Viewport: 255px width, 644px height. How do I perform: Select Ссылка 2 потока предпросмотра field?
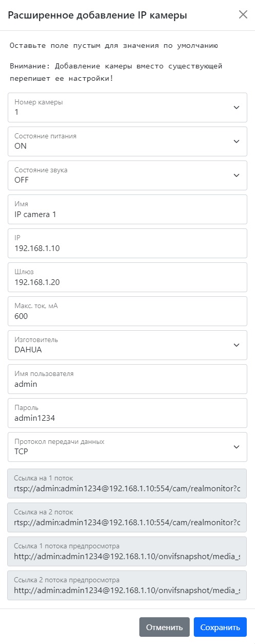[x=128, y=585]
